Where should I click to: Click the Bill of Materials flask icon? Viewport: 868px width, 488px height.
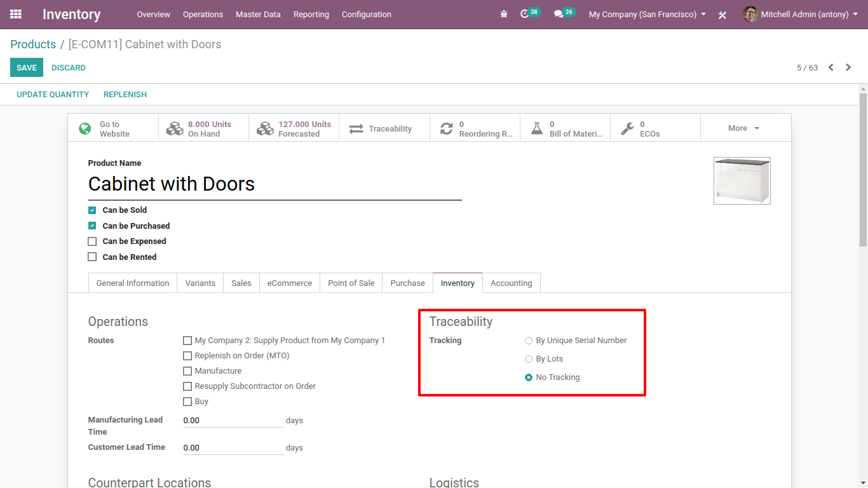pyautogui.click(x=537, y=128)
